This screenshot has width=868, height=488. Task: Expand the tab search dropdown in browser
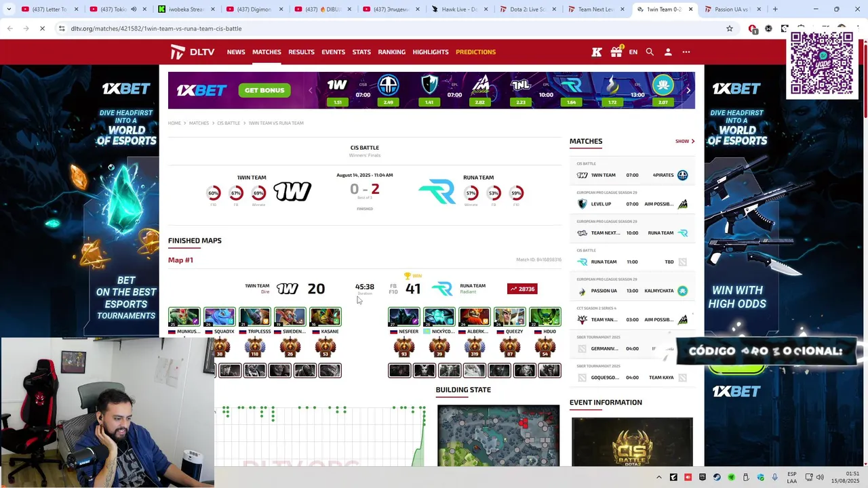[x=9, y=9]
